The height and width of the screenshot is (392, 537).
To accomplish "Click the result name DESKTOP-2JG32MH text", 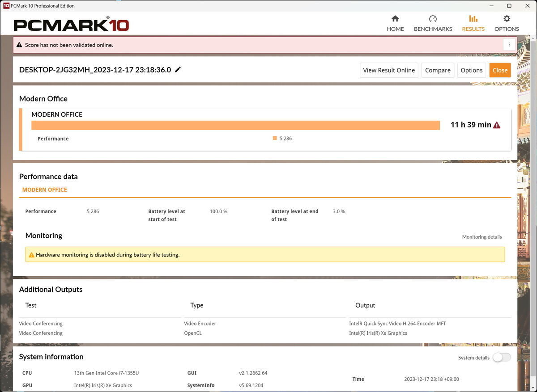I will pos(95,70).
